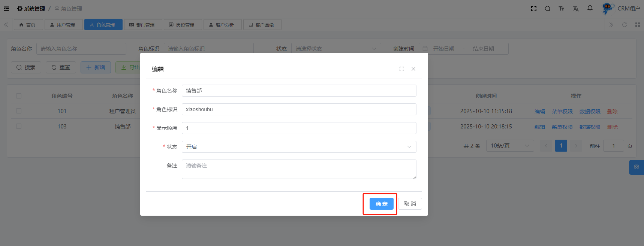Open the 10条/页 page size dropdown
The width and height of the screenshot is (644, 246).
coord(510,146)
